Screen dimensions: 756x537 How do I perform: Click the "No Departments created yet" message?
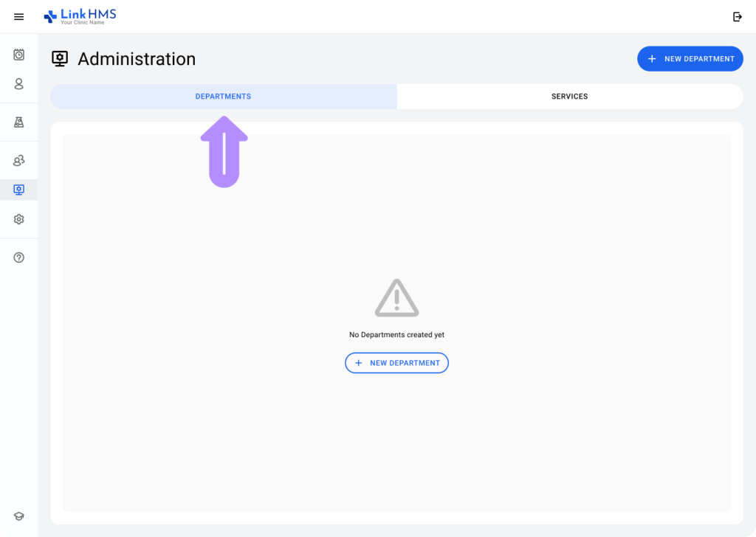pos(396,335)
